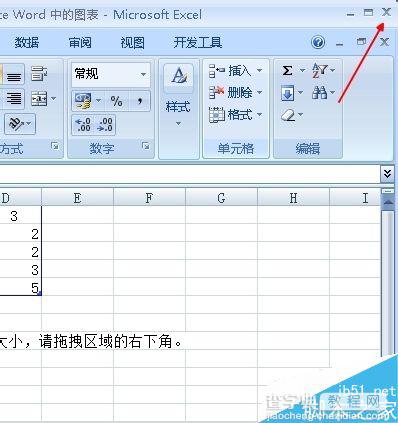
Task: Close the Microsoft Excel application window
Action: pos(386,13)
